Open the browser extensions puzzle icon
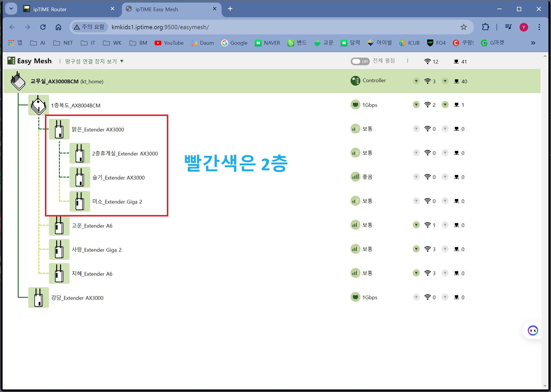Image resolution: width=551 pixels, height=392 pixels. pyautogui.click(x=485, y=27)
